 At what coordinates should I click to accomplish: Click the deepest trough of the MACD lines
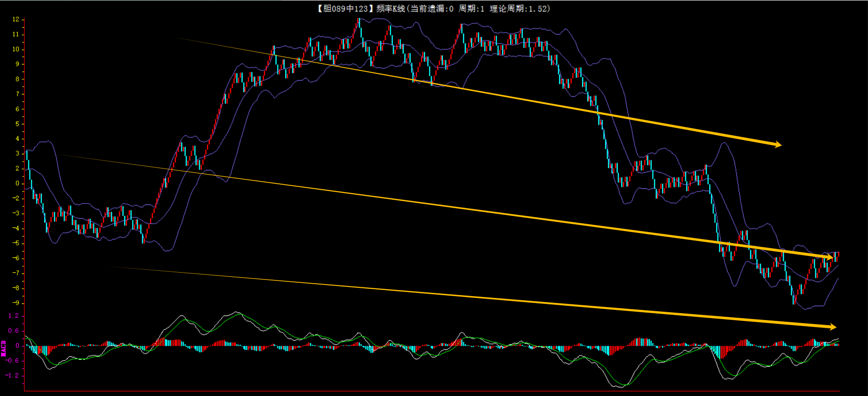[x=619, y=386]
